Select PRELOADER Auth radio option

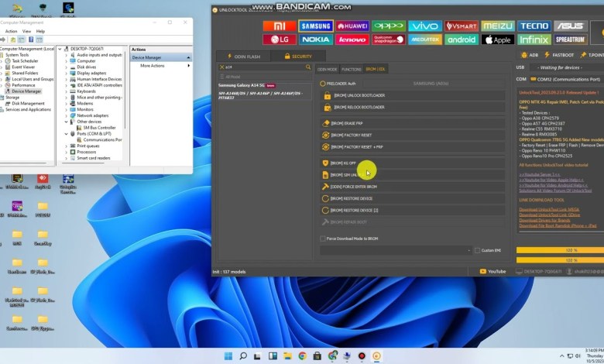pos(323,84)
